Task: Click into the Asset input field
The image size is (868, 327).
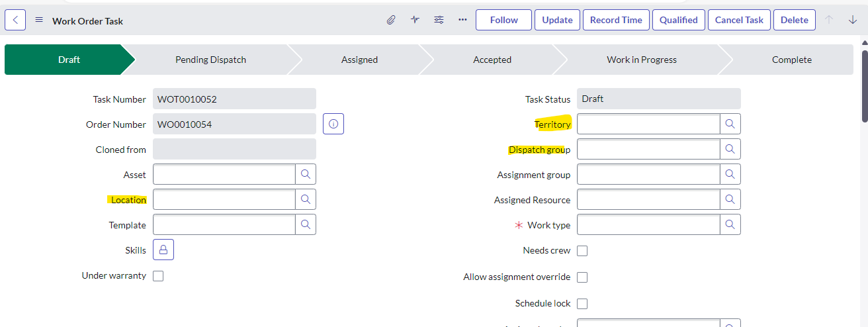Action: tap(224, 174)
